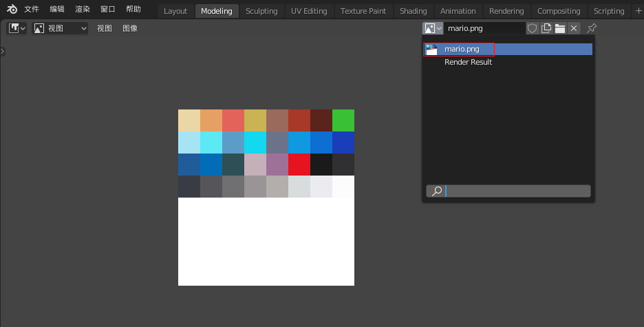The height and width of the screenshot is (327, 644).
Task: Open the 窗口 menu
Action: coord(108,9)
